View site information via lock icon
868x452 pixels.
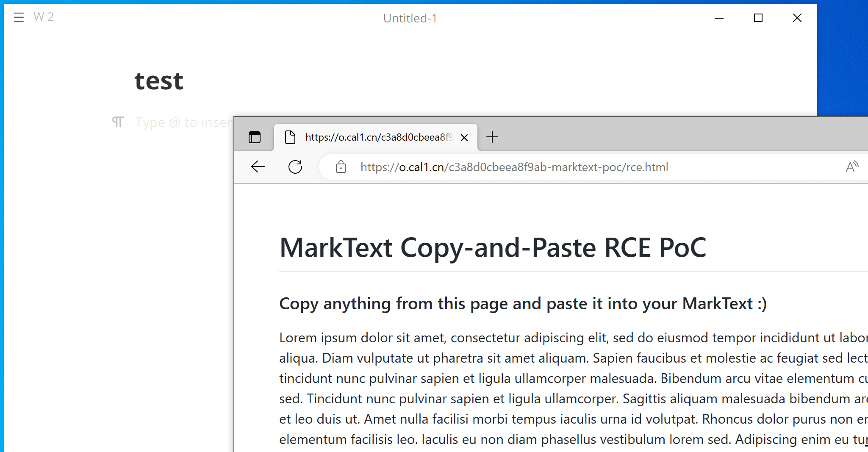click(x=341, y=167)
